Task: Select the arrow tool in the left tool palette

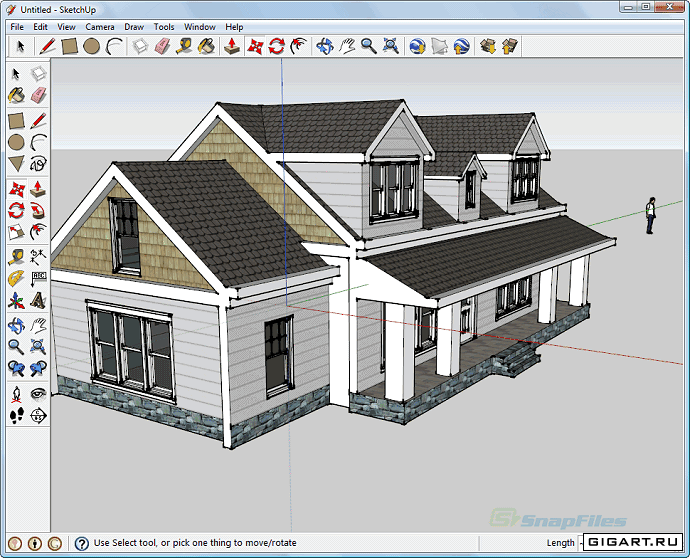Action: click(x=16, y=74)
